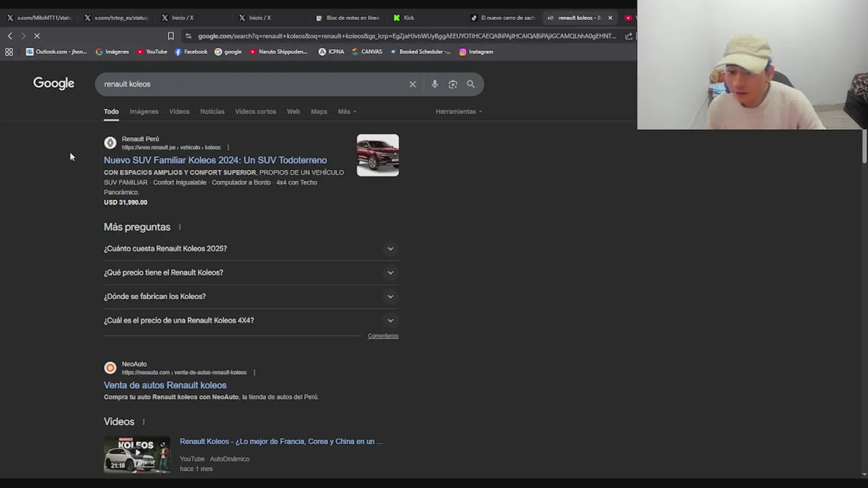Open YouTube bookmark
The width and height of the screenshot is (868, 488).
[x=152, y=52]
